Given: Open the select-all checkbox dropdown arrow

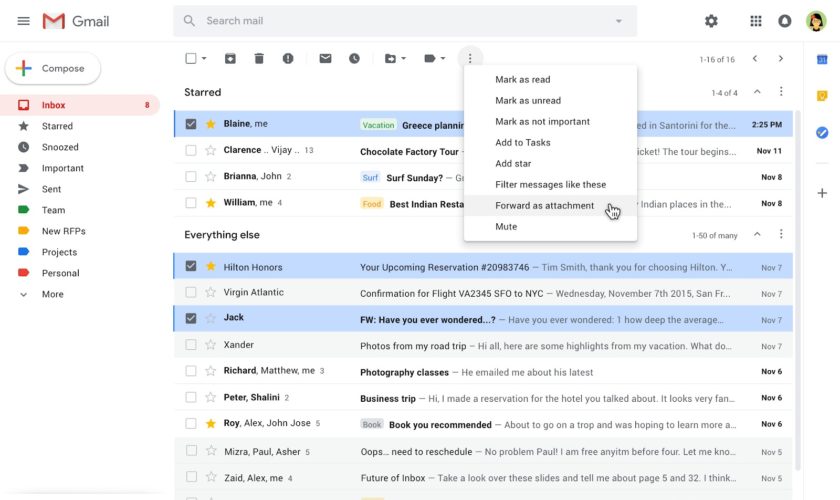Looking at the screenshot, I should [x=204, y=59].
